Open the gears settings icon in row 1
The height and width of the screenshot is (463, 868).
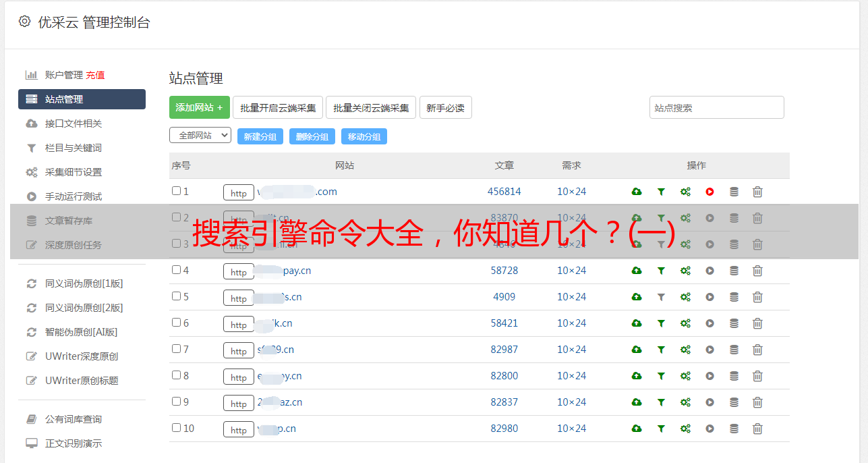tap(685, 192)
